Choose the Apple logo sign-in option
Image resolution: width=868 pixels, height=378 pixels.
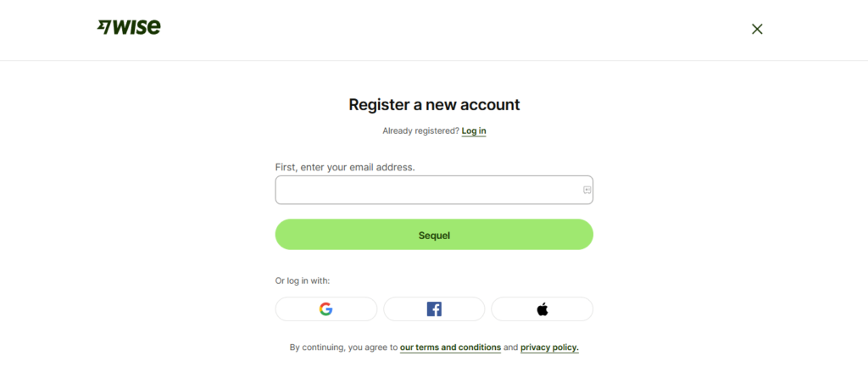542,309
